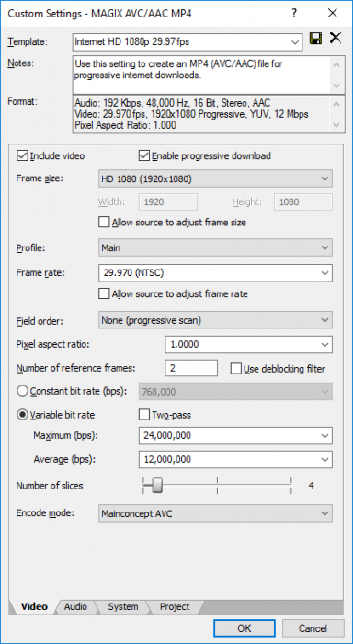Click the Height field showing 1080
353x644 pixels.
click(303, 202)
